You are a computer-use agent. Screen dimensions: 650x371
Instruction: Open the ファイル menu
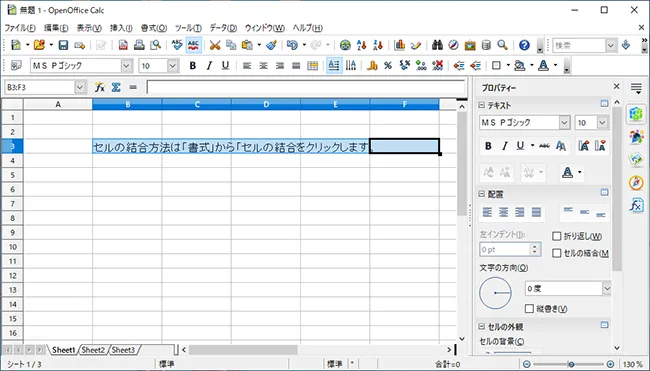[x=20, y=28]
